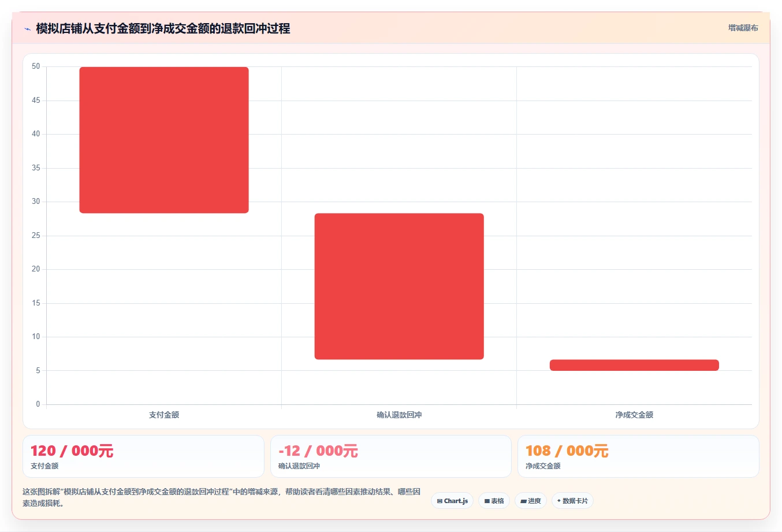The height and width of the screenshot is (532, 782).
Task: Click the 表格 tag chip
Action: pyautogui.click(x=494, y=501)
